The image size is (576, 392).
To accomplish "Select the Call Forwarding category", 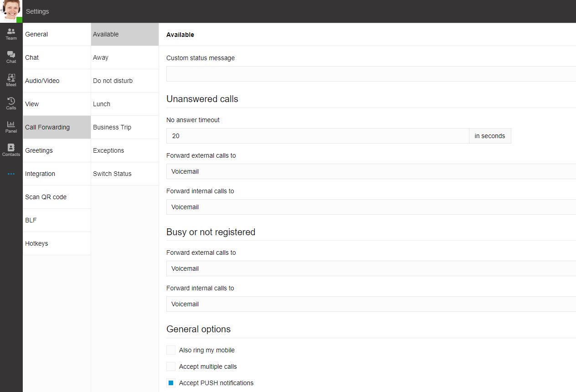I will 57,127.
